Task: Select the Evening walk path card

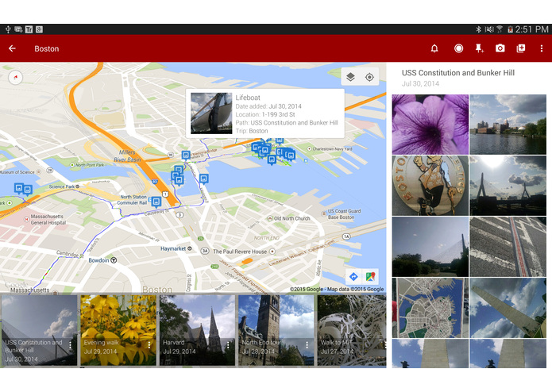Action: tap(118, 330)
